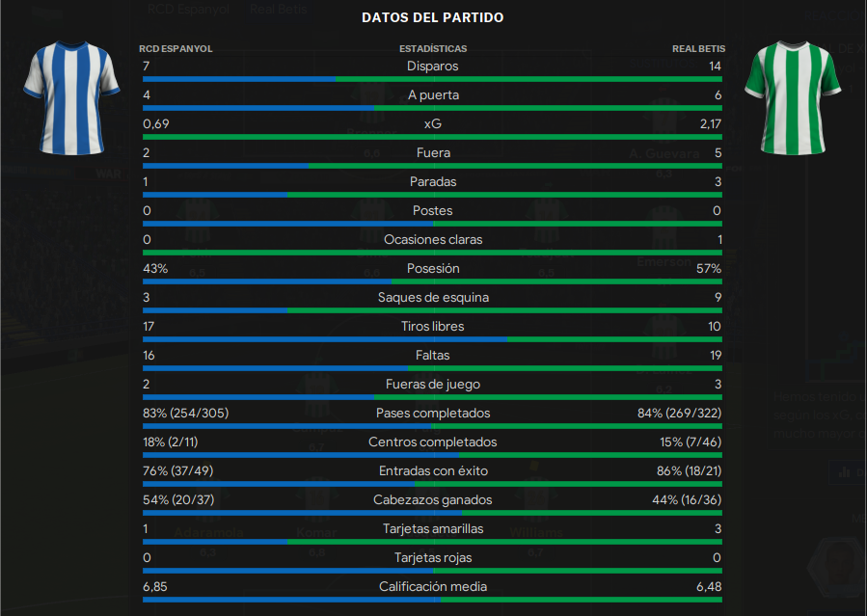This screenshot has width=867, height=616.
Task: Select the ESTADÍSTICAS header label
Action: 433,48
